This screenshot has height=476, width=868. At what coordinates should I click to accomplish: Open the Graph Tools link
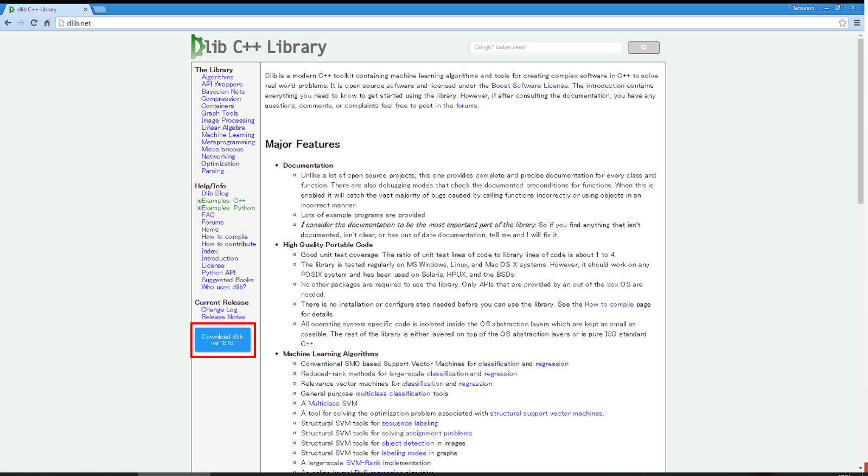pos(220,113)
